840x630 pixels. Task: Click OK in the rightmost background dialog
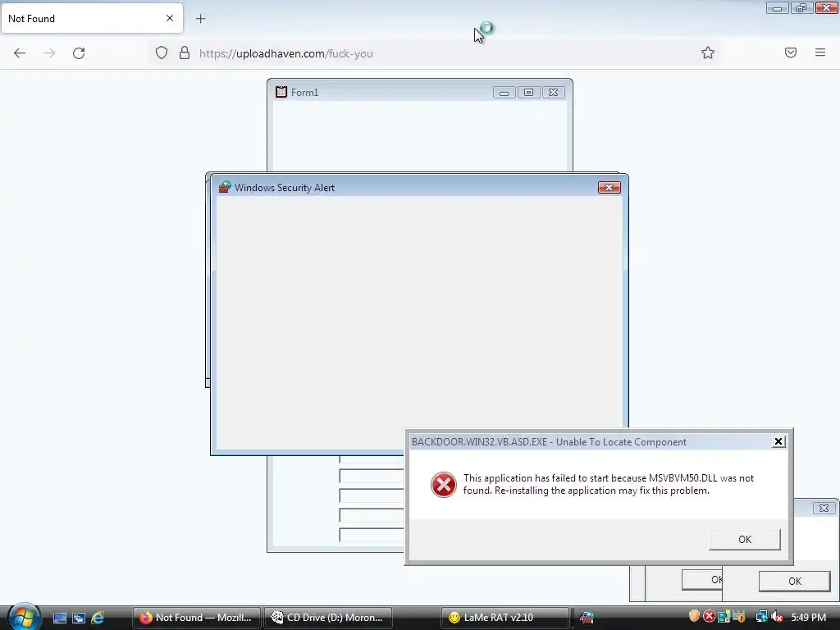tap(794, 582)
